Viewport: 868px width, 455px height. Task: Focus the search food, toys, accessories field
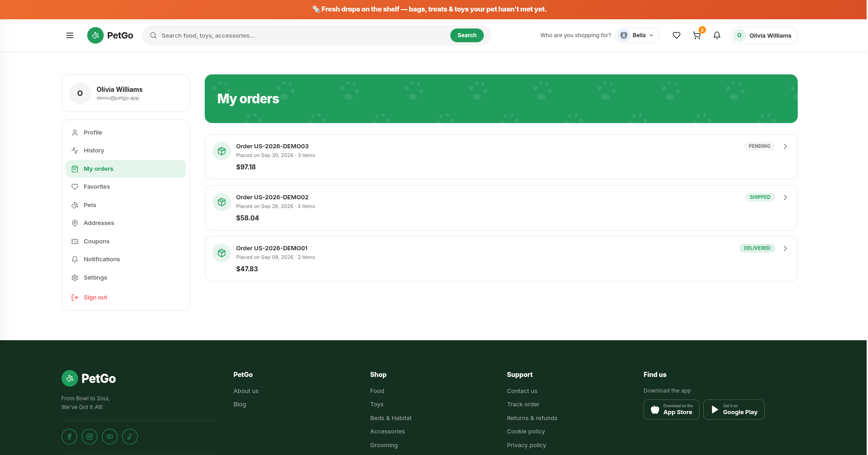pyautogui.click(x=303, y=35)
